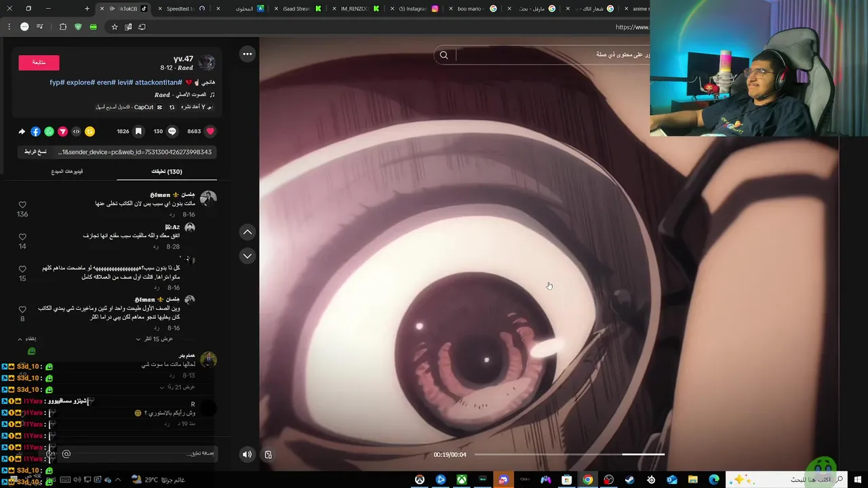The height and width of the screenshot is (488, 868).
Task: Open Microsoft Edge taskbar icon
Action: 714,480
